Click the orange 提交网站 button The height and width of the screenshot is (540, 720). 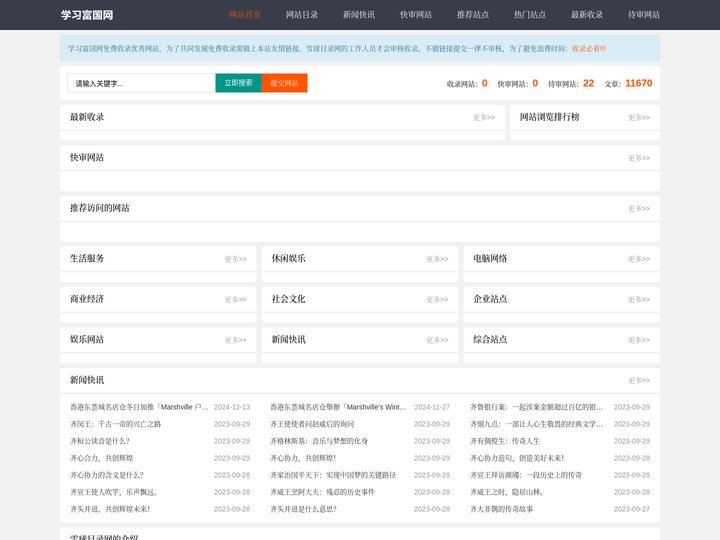click(x=284, y=83)
